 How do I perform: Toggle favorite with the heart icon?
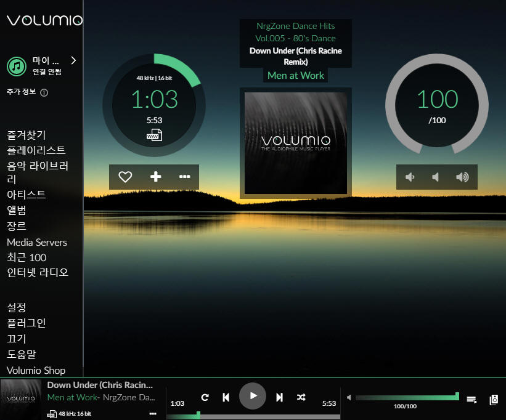pos(125,177)
